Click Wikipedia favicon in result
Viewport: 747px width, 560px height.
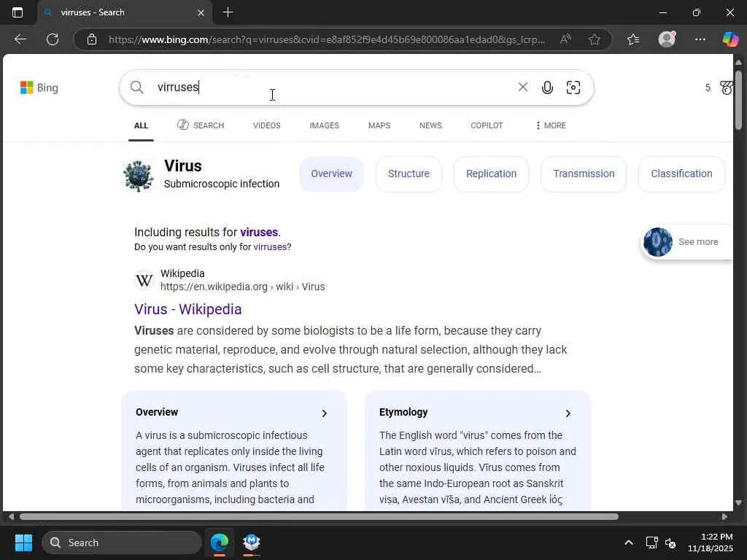point(144,280)
